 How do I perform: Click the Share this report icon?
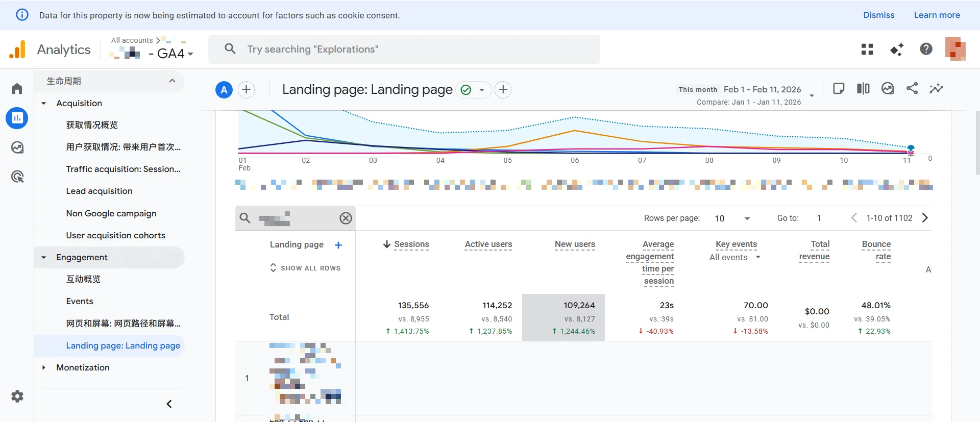[x=912, y=89]
